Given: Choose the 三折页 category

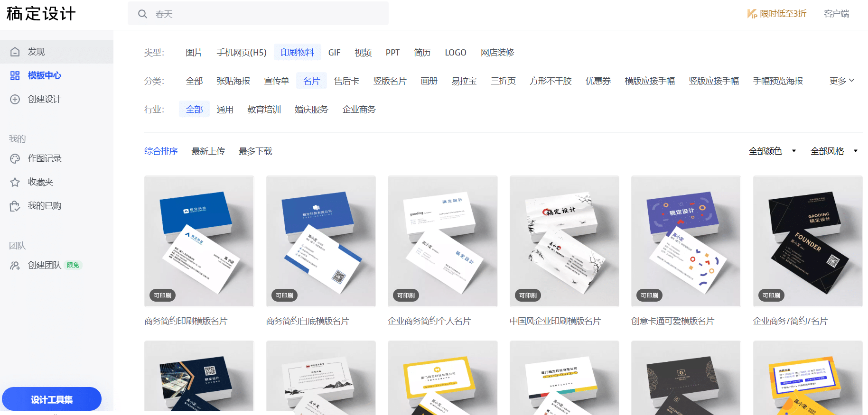Looking at the screenshot, I should click(x=503, y=81).
